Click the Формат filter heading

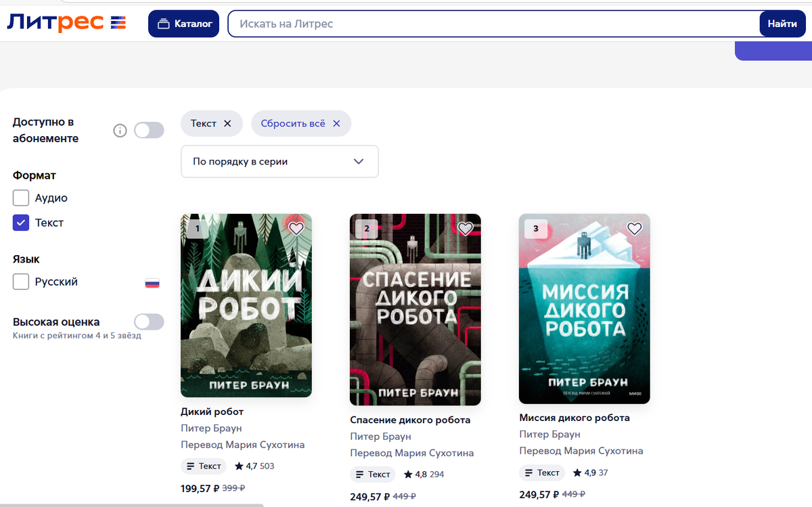click(x=35, y=175)
